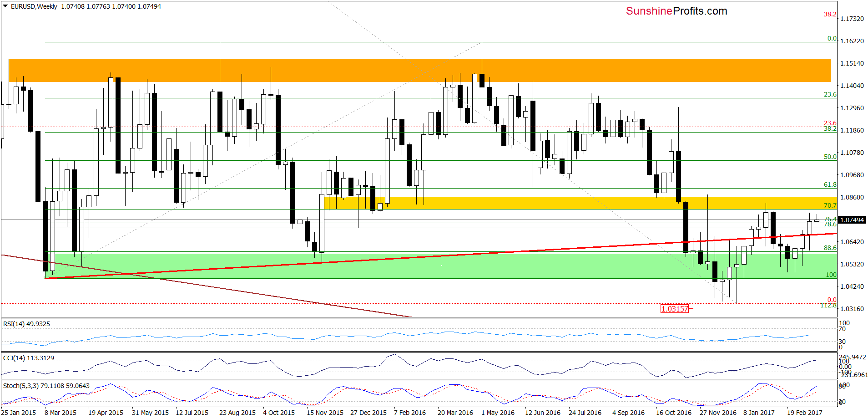Viewport: 868px width, 419px height.
Task: Click the 1.14040 price axis label
Action: (x=852, y=86)
